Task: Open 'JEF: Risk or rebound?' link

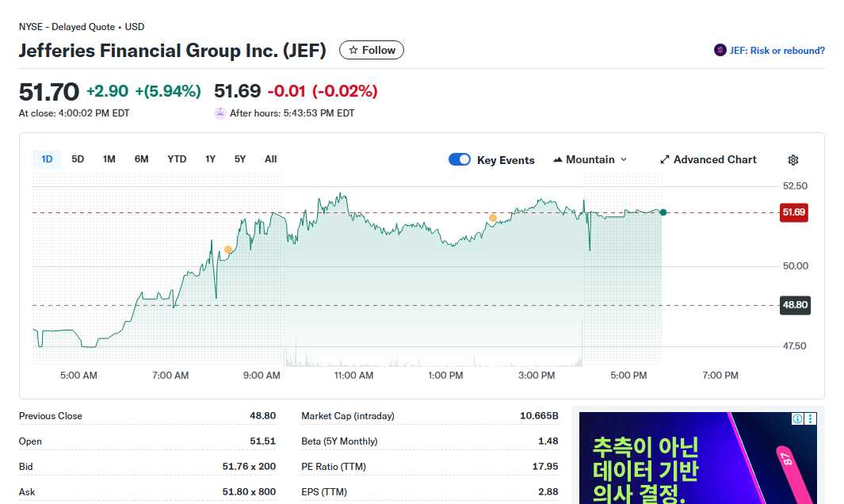Action: click(777, 51)
